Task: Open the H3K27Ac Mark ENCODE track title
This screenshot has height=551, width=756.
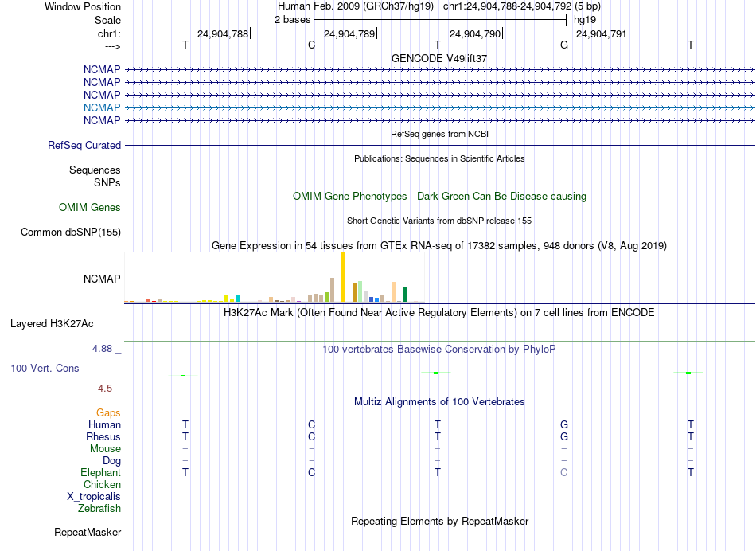Action: click(x=439, y=313)
